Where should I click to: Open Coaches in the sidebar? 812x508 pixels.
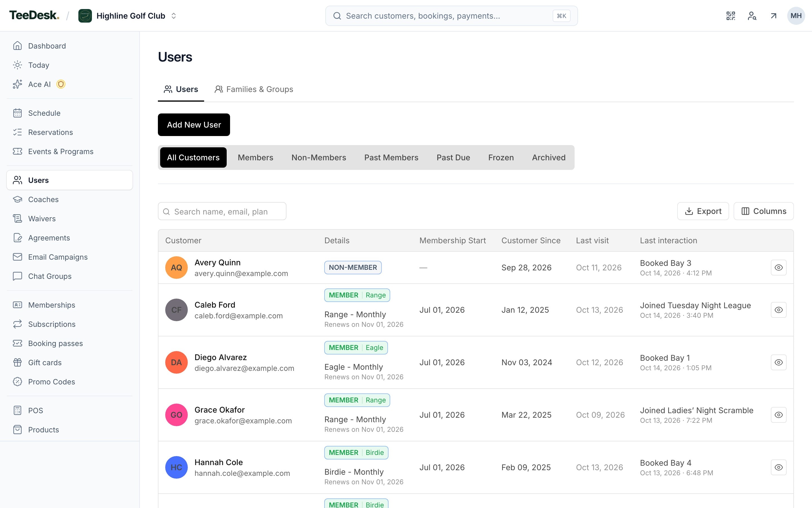69,199
